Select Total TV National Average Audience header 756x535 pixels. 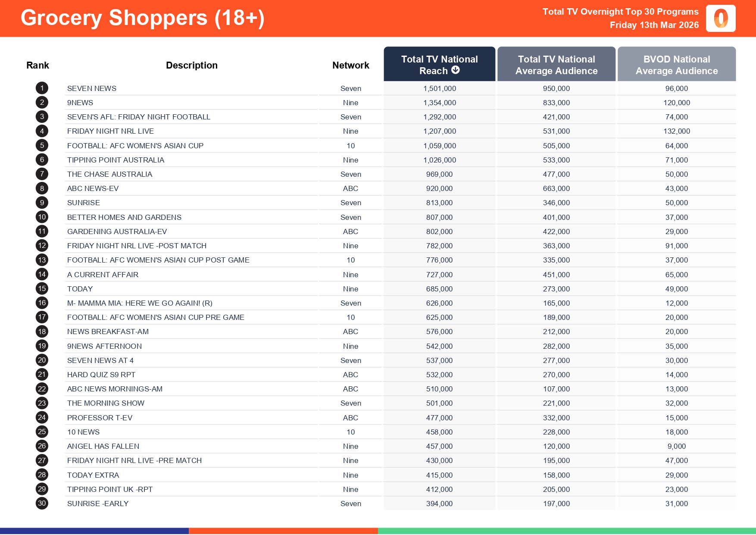(x=556, y=65)
